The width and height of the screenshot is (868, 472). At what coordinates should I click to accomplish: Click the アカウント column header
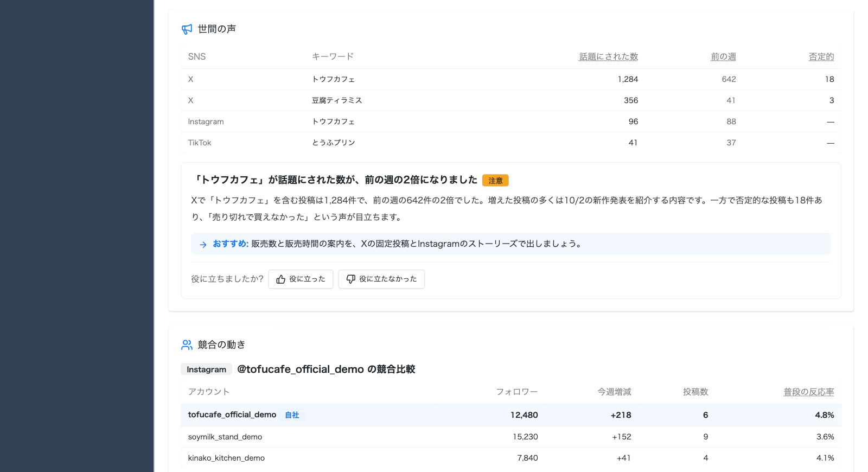(209, 392)
